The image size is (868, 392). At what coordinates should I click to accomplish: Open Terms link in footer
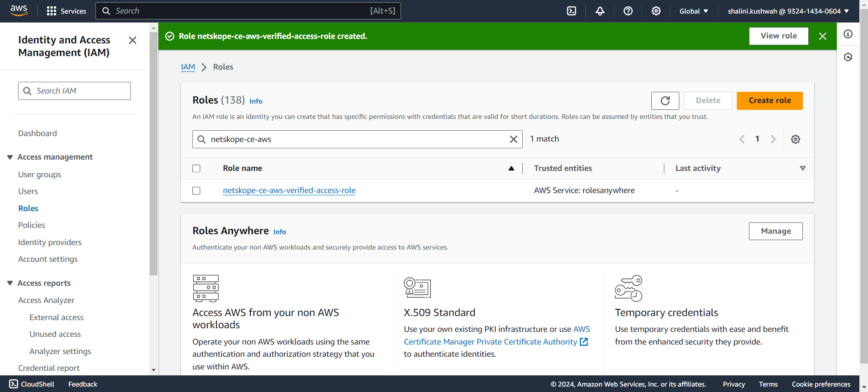(x=768, y=384)
